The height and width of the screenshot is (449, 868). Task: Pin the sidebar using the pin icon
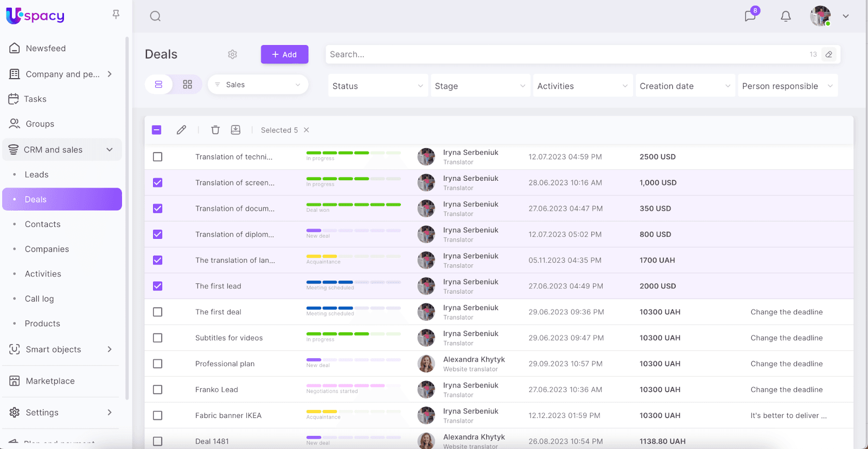[116, 15]
